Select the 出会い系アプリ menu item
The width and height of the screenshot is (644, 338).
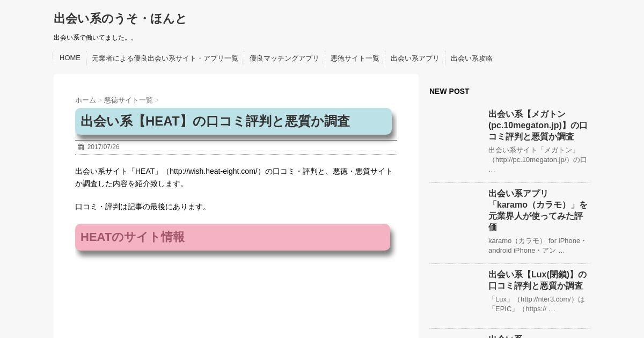click(415, 58)
